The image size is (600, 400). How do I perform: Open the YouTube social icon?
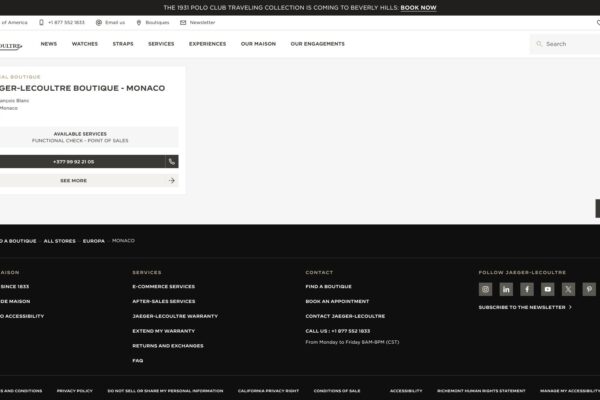point(548,289)
